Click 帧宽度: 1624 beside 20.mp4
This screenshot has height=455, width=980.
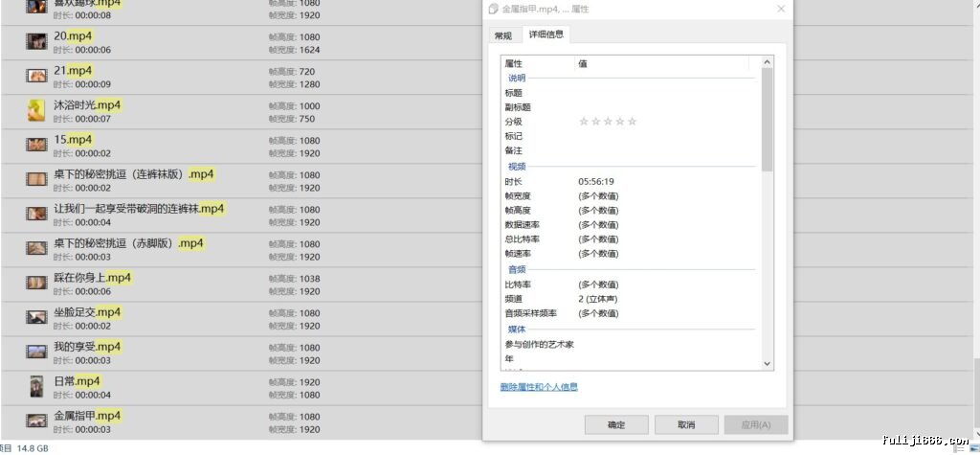point(295,50)
